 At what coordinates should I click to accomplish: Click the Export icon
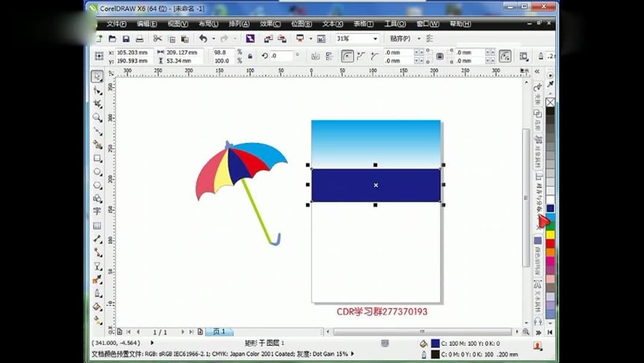281,38
